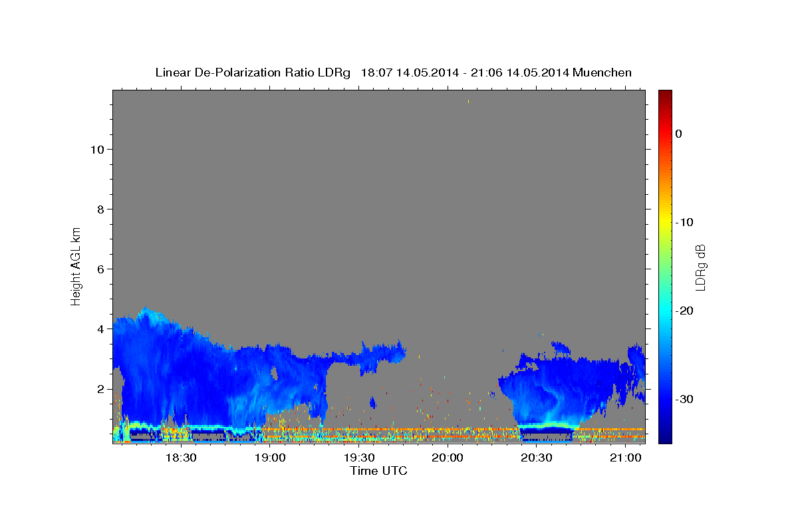Click the "19:30" time tick label
The height and width of the screenshot is (532, 798).
tap(358, 458)
